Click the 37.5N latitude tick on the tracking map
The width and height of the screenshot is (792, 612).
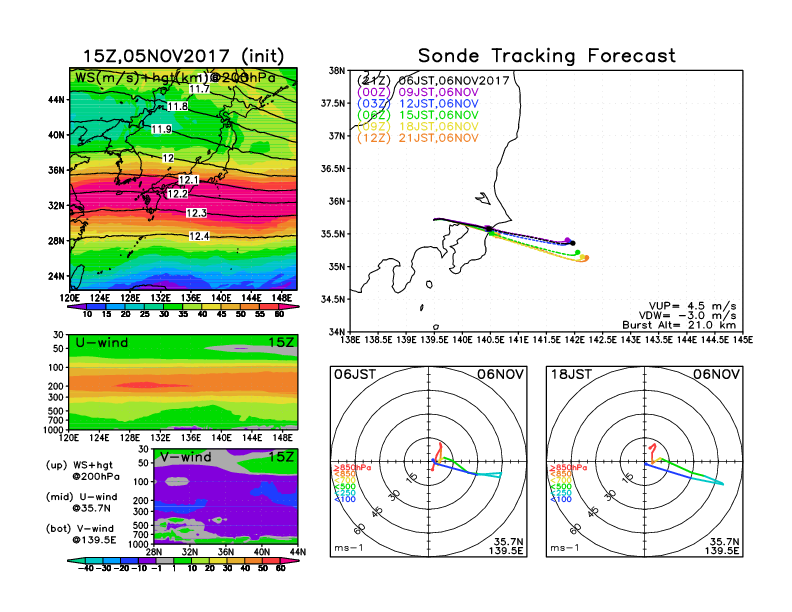tap(333, 103)
